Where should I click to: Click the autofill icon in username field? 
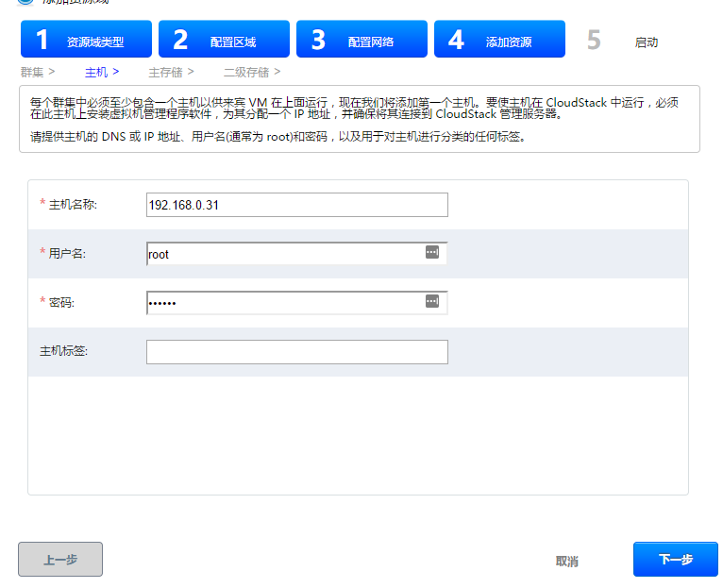pyautogui.click(x=431, y=253)
